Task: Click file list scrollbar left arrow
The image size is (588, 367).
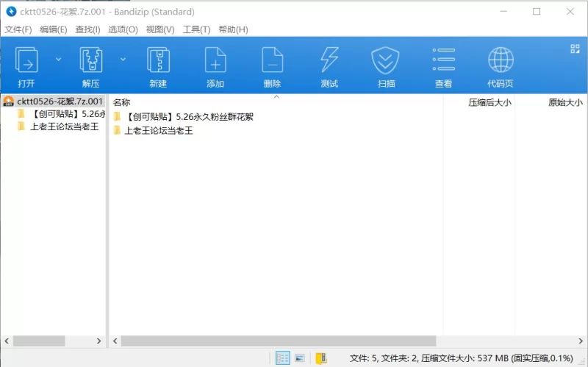Action: (x=115, y=341)
